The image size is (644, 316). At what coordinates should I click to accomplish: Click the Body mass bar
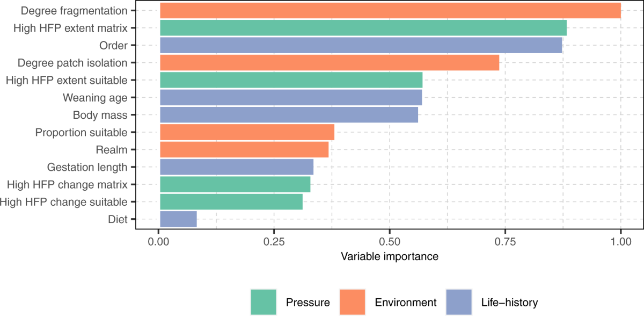[x=289, y=115]
